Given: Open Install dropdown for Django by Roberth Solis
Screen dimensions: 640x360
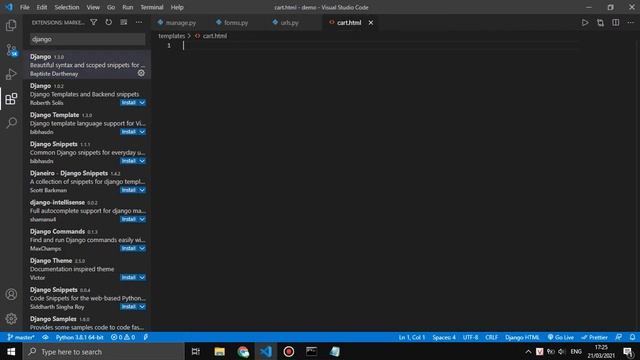Looking at the screenshot, I should 142,102.
